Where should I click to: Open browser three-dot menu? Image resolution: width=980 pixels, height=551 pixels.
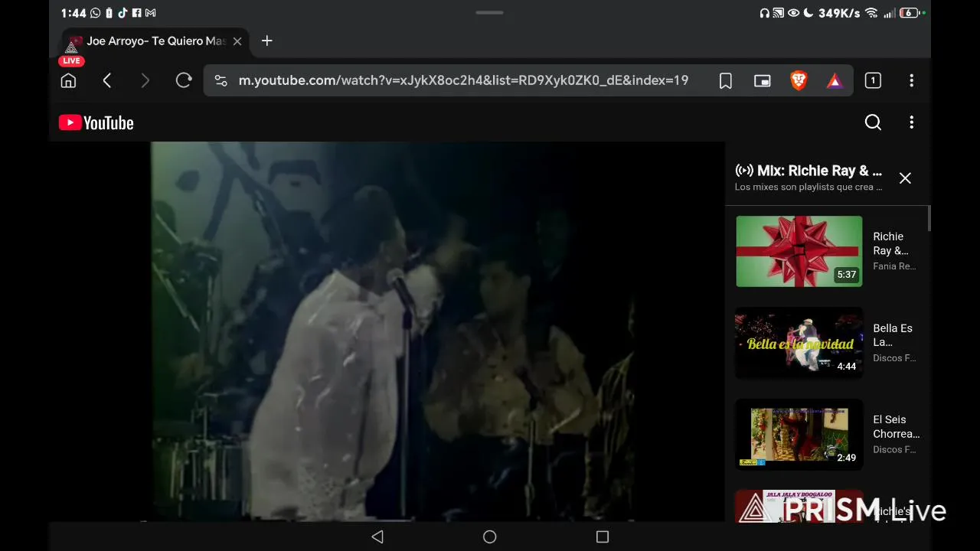click(911, 80)
